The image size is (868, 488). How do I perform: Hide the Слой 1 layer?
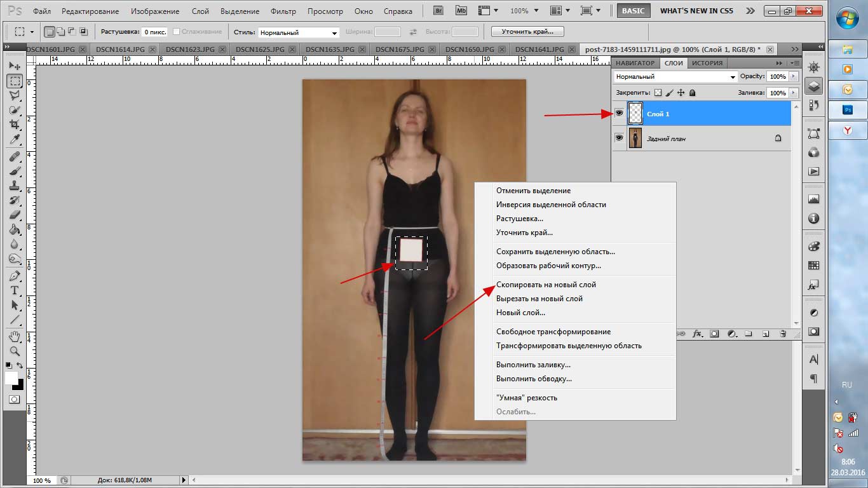pyautogui.click(x=619, y=113)
